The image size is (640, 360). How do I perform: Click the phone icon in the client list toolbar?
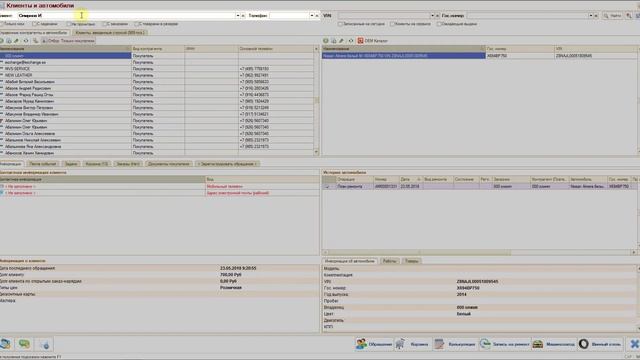pos(36,41)
